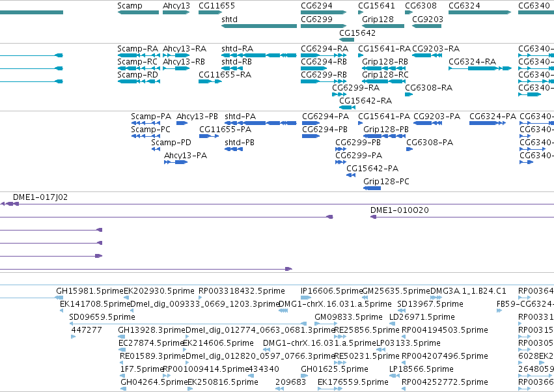Click the CG9203-RA transcript
Viewport: 554px width, 392px height.
click(x=427, y=55)
